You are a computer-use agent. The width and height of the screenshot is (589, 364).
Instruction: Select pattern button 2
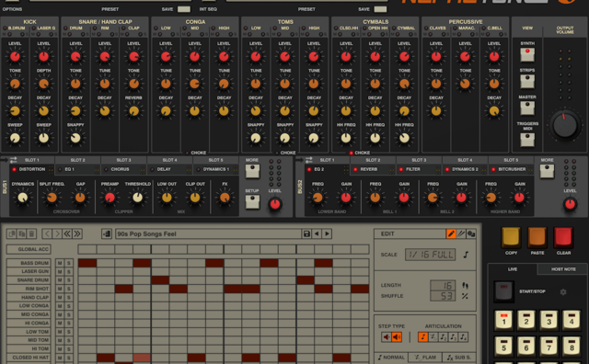pos(526,320)
